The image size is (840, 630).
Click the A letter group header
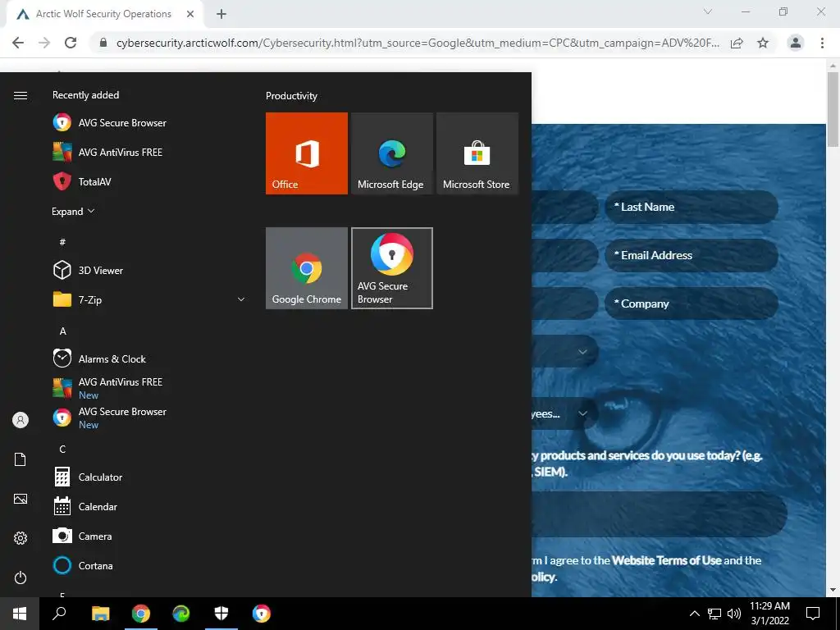62,331
